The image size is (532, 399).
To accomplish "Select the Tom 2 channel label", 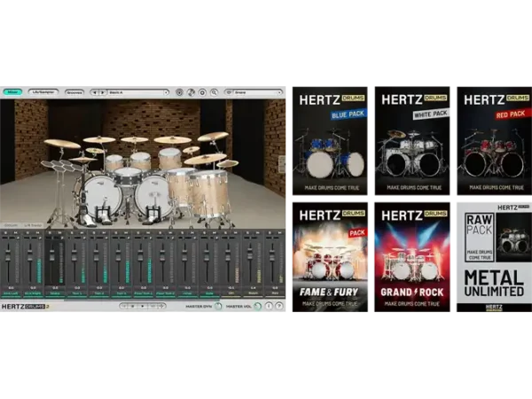I will click(99, 293).
